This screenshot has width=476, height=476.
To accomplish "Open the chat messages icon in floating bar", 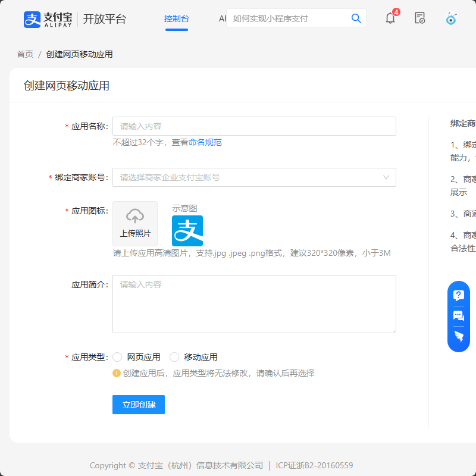I will click(x=459, y=316).
